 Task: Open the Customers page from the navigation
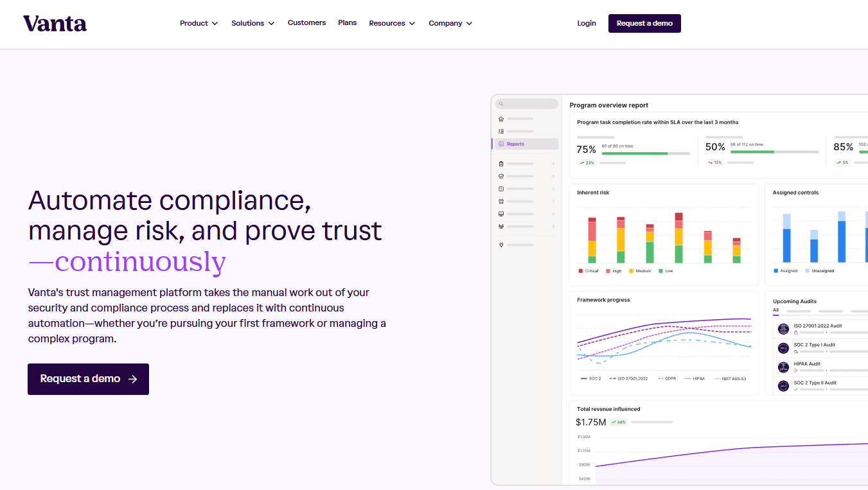click(306, 23)
